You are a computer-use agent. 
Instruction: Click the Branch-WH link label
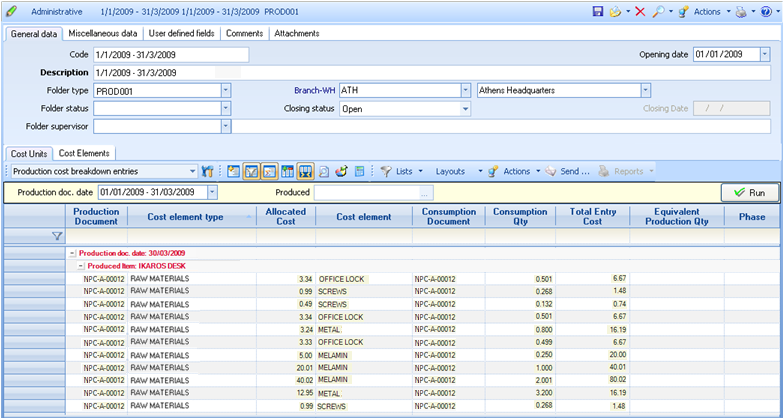314,90
